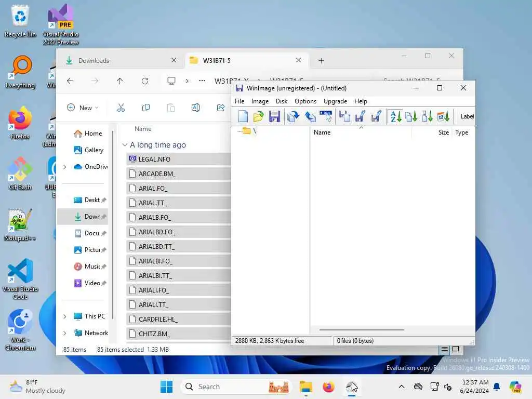Click the Extract files toolbar icon
The width and height of the screenshot is (532, 399).
[x=310, y=116]
